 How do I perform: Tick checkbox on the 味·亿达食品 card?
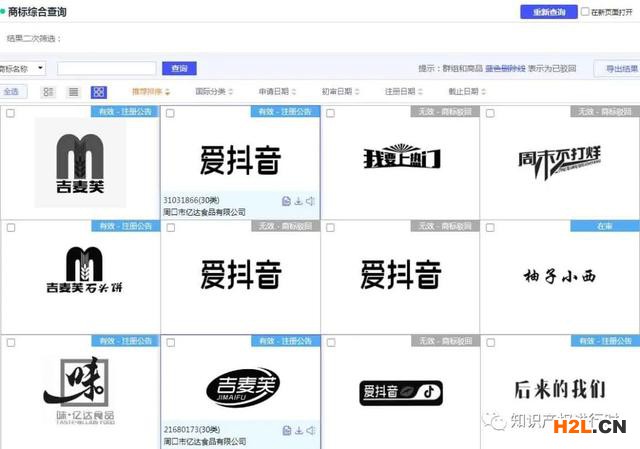click(11, 342)
